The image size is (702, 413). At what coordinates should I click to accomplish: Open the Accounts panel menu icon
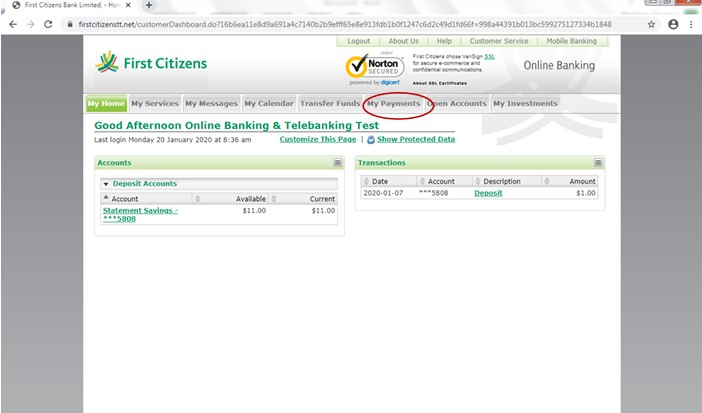338,162
